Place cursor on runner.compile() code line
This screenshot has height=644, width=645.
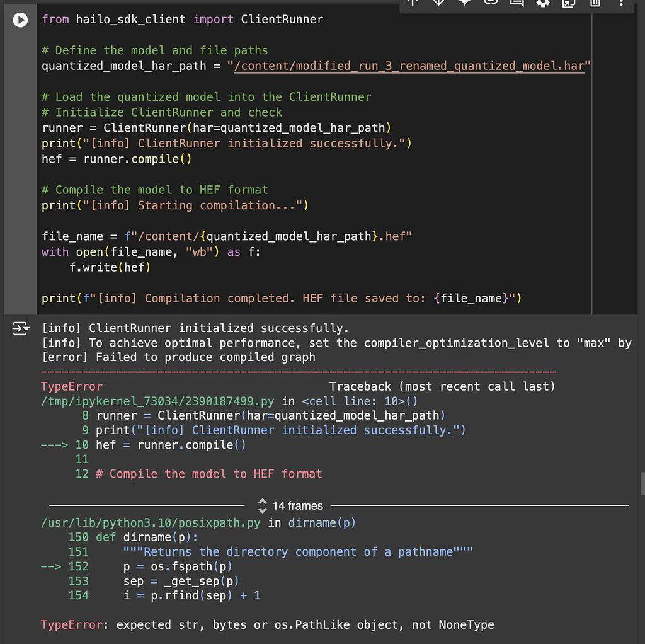[x=117, y=159]
